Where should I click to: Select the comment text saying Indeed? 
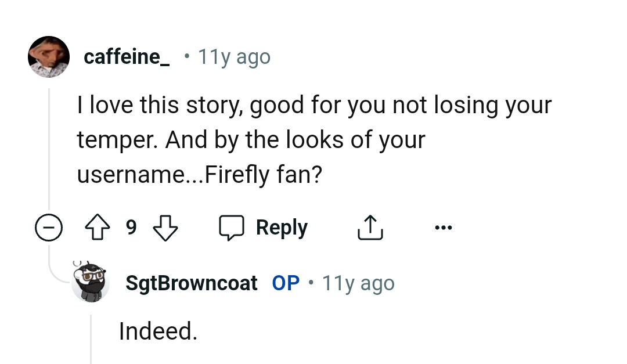(157, 331)
